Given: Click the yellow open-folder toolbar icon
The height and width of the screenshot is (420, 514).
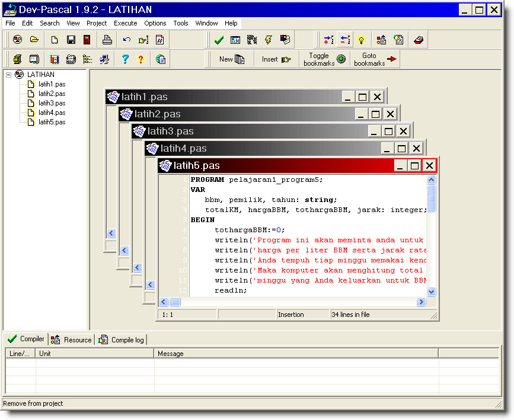Looking at the screenshot, I should click(34, 40).
